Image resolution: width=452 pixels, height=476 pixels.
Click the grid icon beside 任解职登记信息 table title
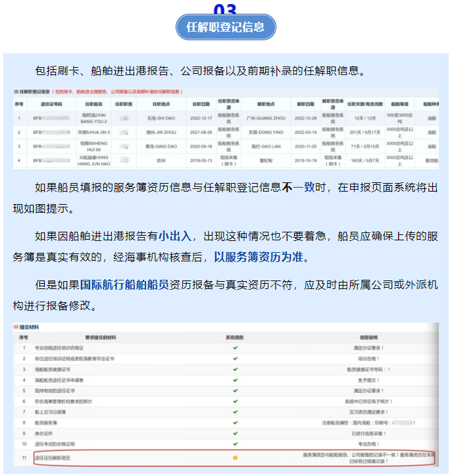pos(16,92)
